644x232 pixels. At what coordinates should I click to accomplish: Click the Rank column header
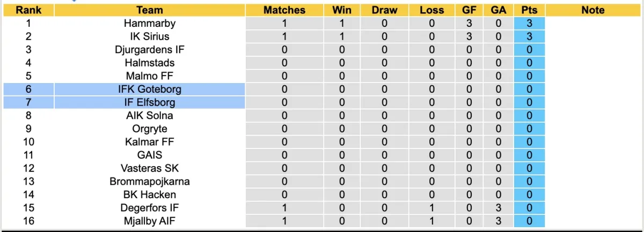(x=28, y=10)
